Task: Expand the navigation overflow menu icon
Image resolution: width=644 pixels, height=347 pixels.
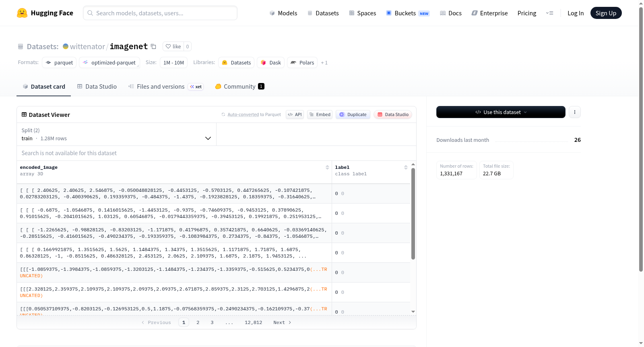Action: [x=549, y=13]
